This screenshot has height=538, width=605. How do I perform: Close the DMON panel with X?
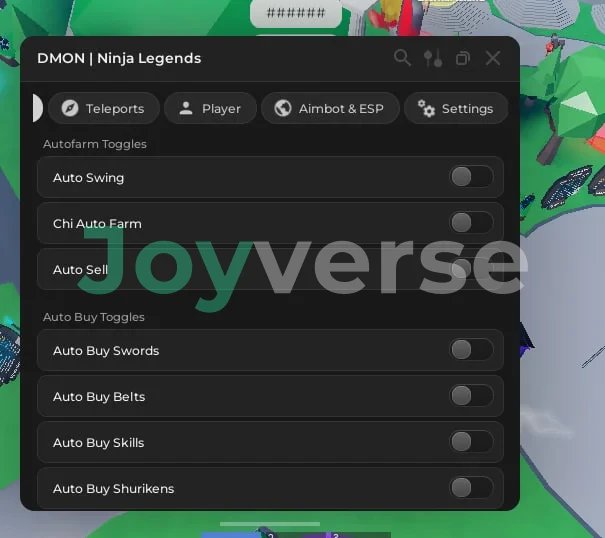pos(493,58)
